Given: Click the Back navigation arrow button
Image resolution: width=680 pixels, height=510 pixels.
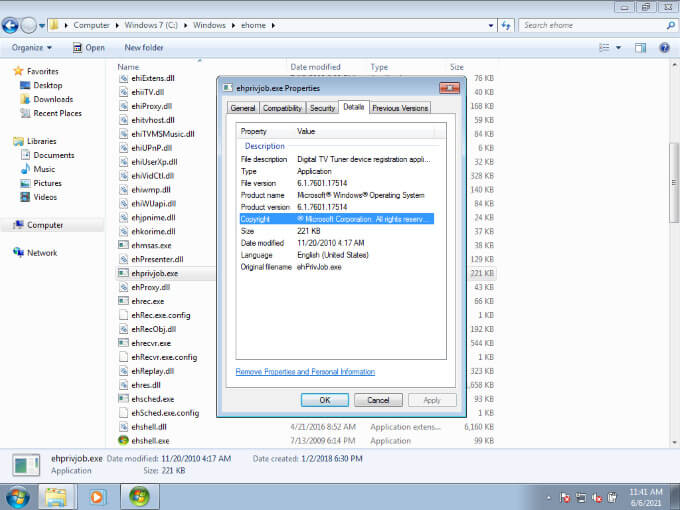Looking at the screenshot, I should 10,26.
